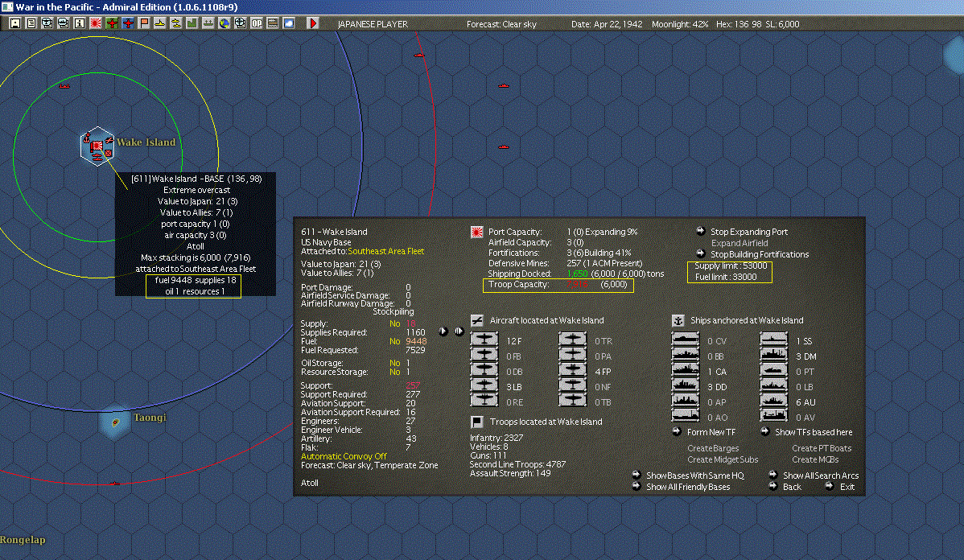Select the 6 AU auxiliary ship icon
964x560 pixels.
tap(774, 401)
